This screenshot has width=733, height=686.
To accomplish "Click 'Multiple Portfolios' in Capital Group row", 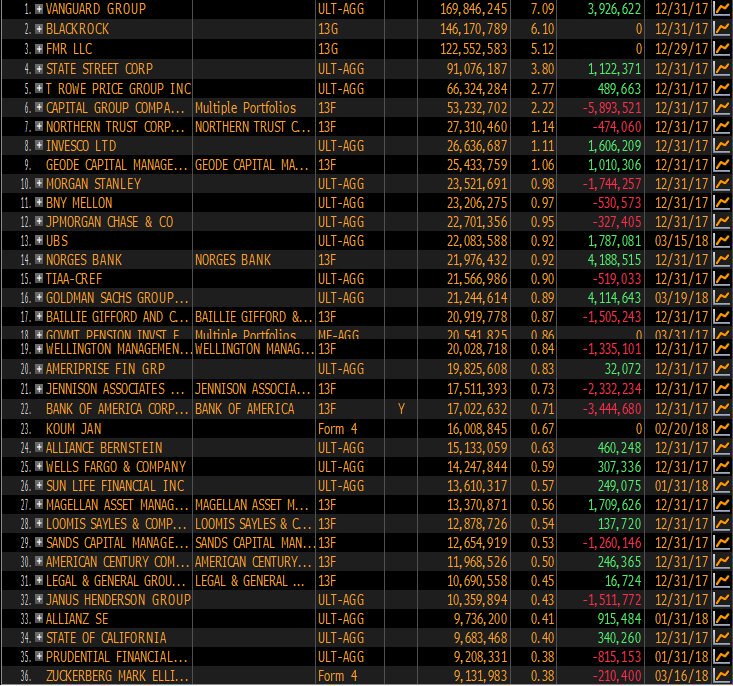I will (245, 108).
